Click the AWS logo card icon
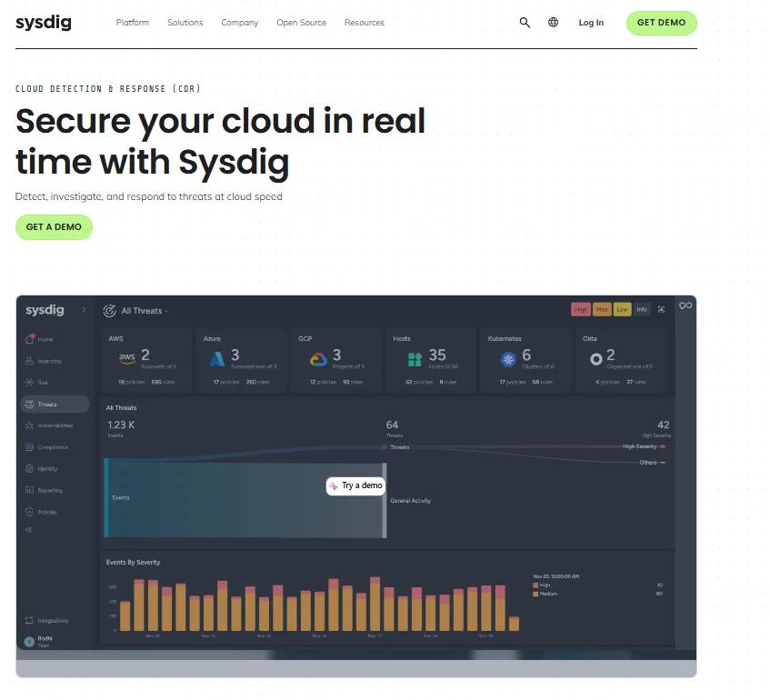The height and width of the screenshot is (700, 770). point(127,358)
